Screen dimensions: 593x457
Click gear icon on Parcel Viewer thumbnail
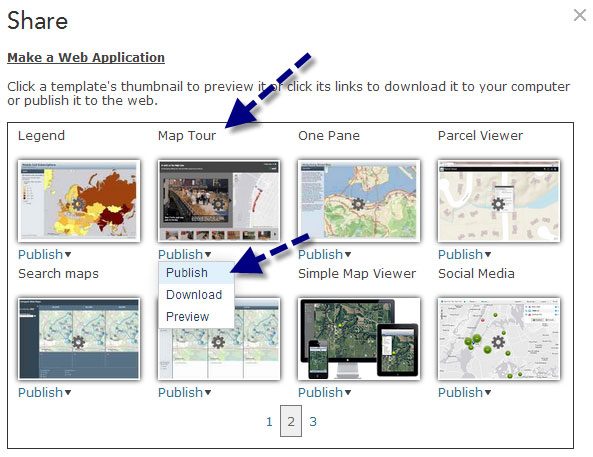point(498,204)
